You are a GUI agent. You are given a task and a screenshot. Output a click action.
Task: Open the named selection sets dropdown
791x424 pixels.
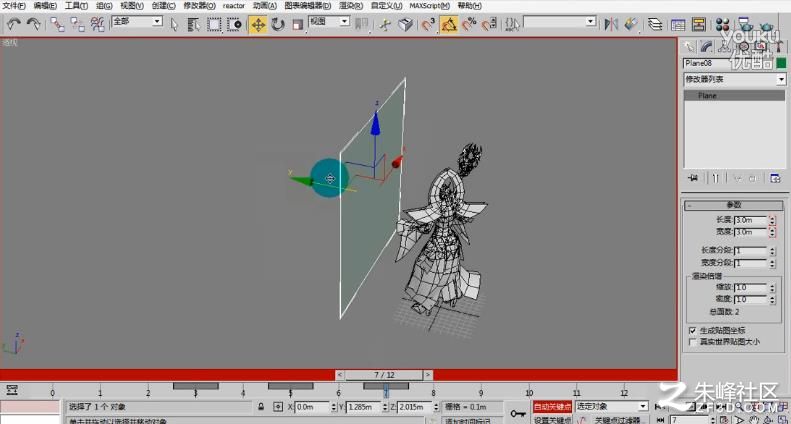559,22
